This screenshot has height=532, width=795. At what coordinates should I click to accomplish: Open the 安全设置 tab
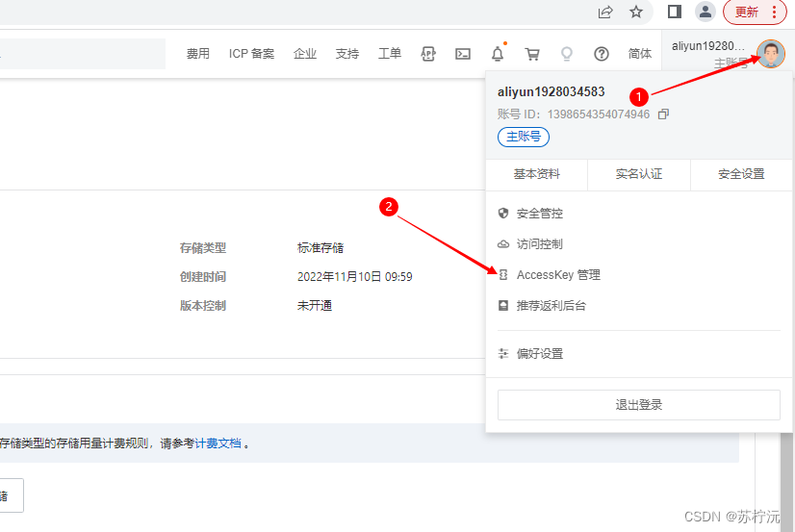(741, 174)
